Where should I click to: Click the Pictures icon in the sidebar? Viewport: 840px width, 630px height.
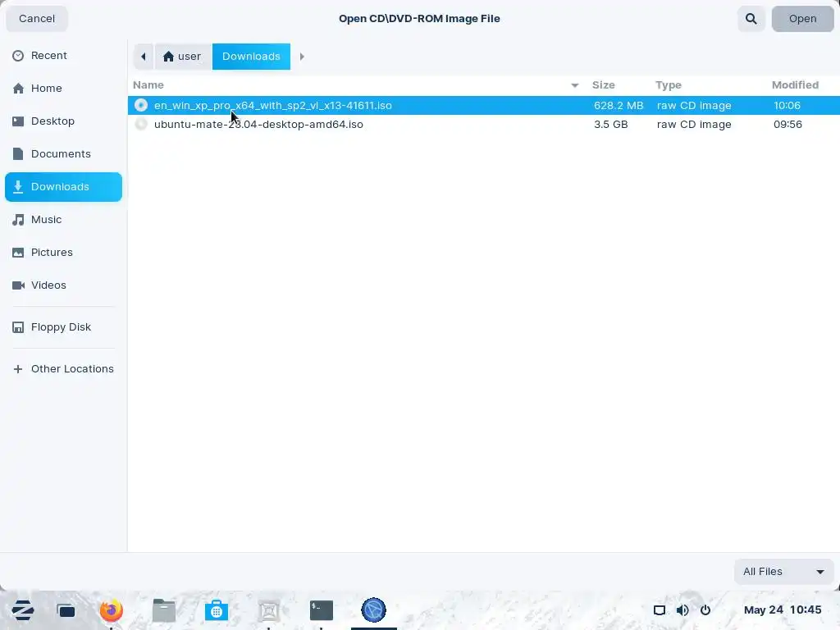coord(18,253)
